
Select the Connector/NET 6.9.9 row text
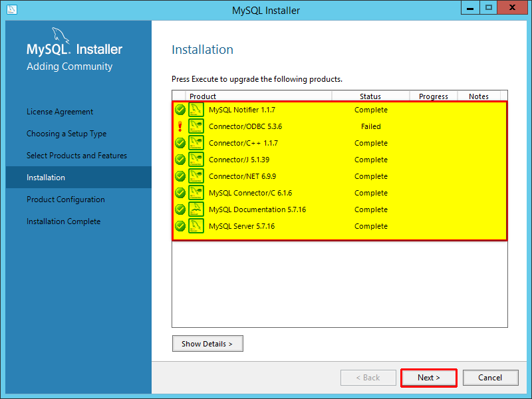[x=242, y=176]
